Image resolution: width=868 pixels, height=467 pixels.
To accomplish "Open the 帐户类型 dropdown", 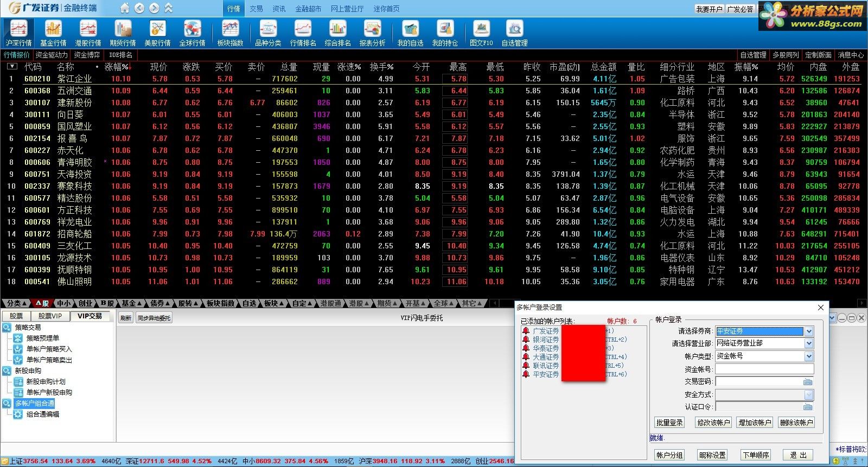I will [x=809, y=356].
